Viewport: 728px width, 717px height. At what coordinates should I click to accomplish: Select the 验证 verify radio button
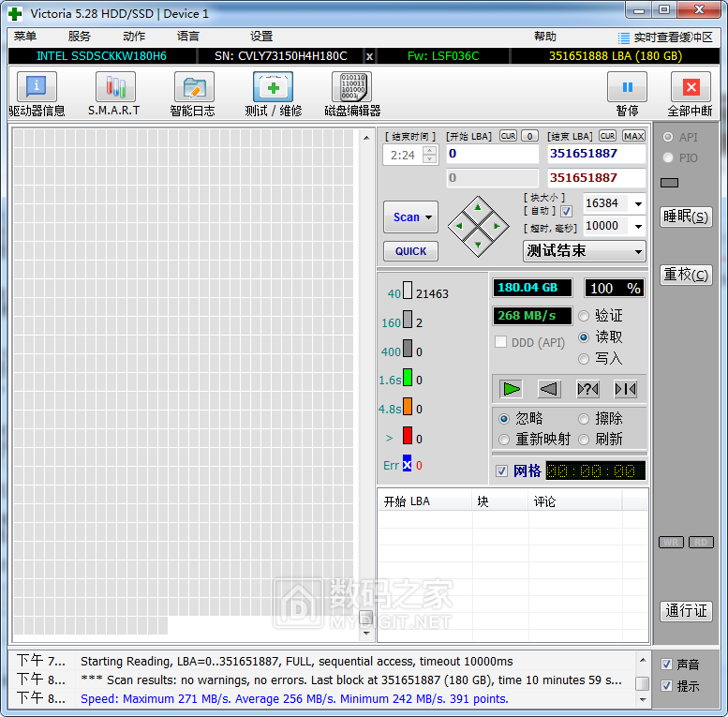tap(585, 316)
